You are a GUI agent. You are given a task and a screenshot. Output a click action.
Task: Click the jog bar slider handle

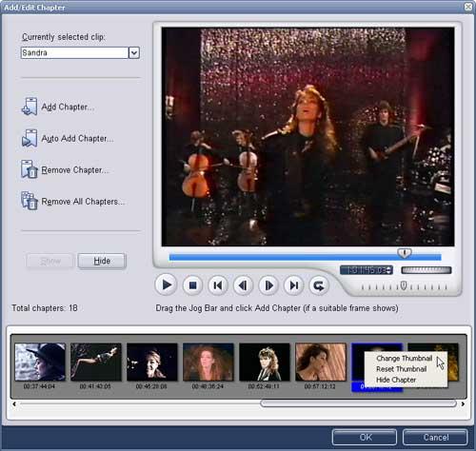point(405,253)
